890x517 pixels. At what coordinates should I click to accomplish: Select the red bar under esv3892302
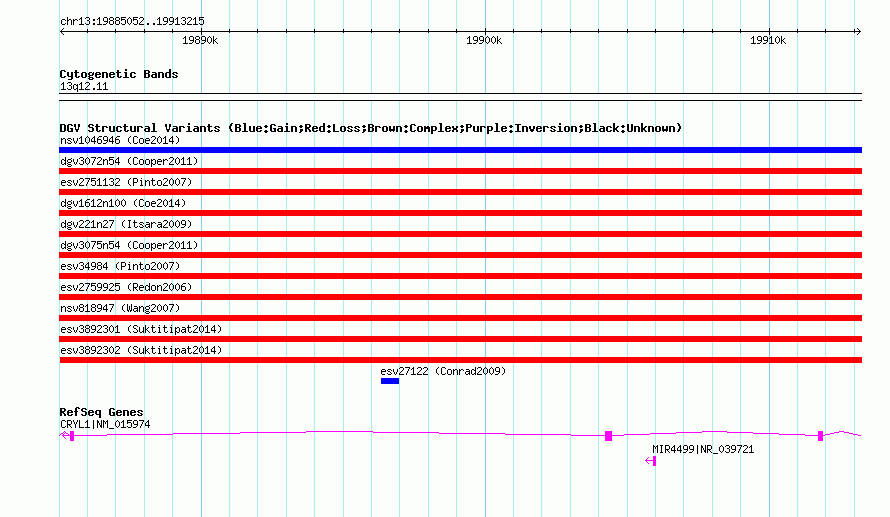(460, 360)
